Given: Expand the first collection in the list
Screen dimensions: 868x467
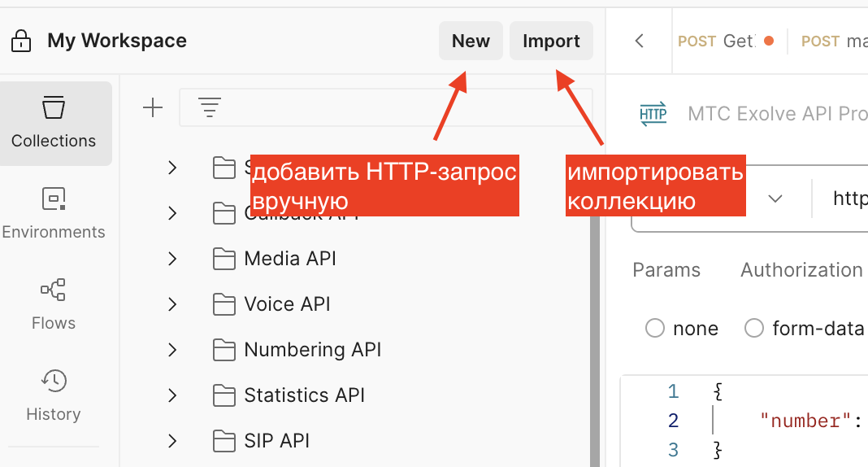Looking at the screenshot, I should click(x=173, y=168).
